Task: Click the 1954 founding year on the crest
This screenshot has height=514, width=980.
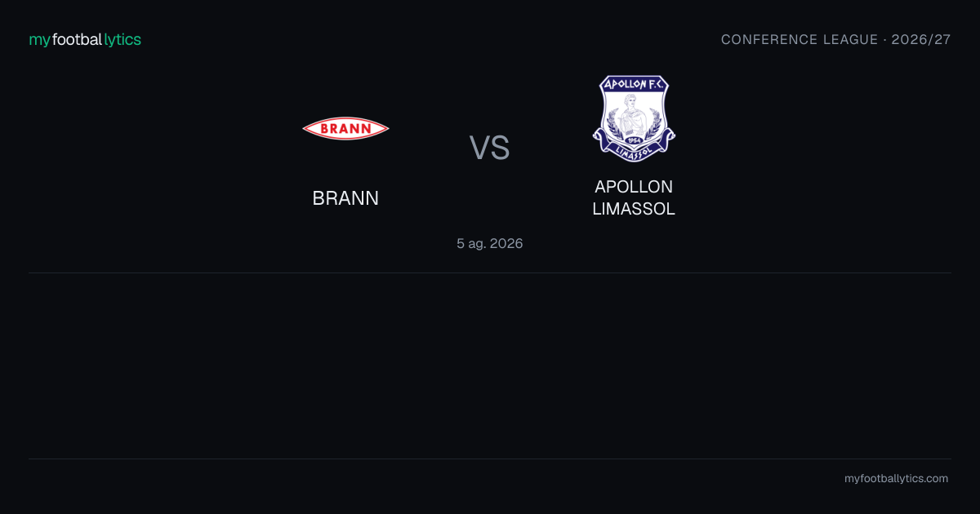Action: point(634,142)
